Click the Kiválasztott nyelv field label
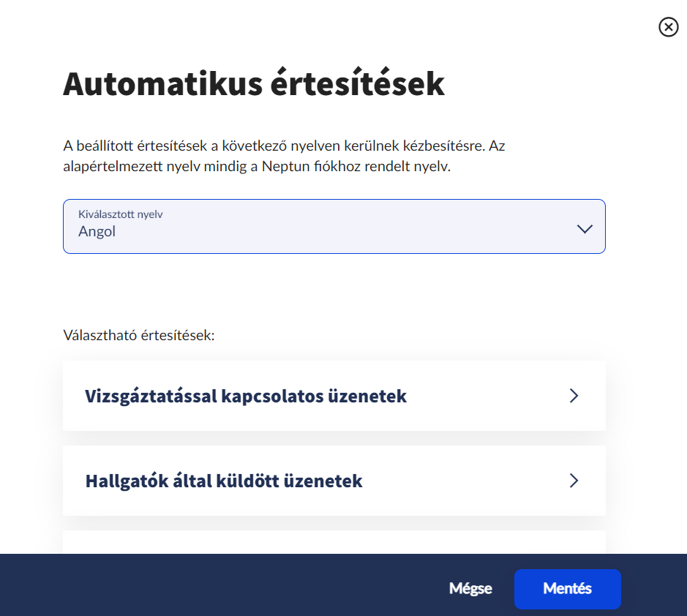 (120, 215)
